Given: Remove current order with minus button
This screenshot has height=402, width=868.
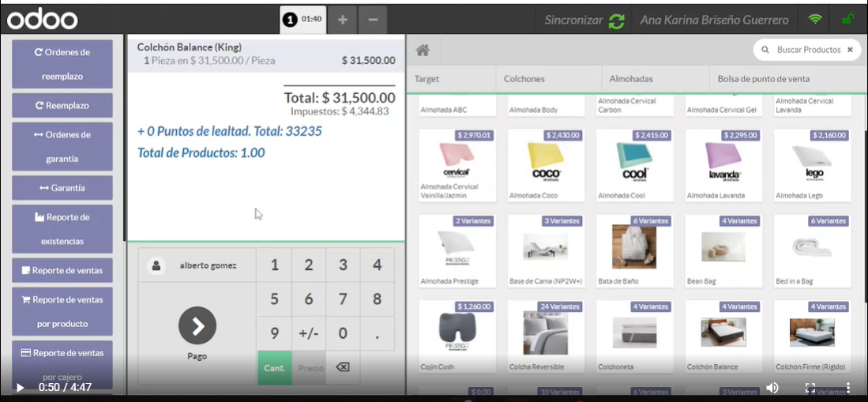Looking at the screenshot, I should 373,20.
